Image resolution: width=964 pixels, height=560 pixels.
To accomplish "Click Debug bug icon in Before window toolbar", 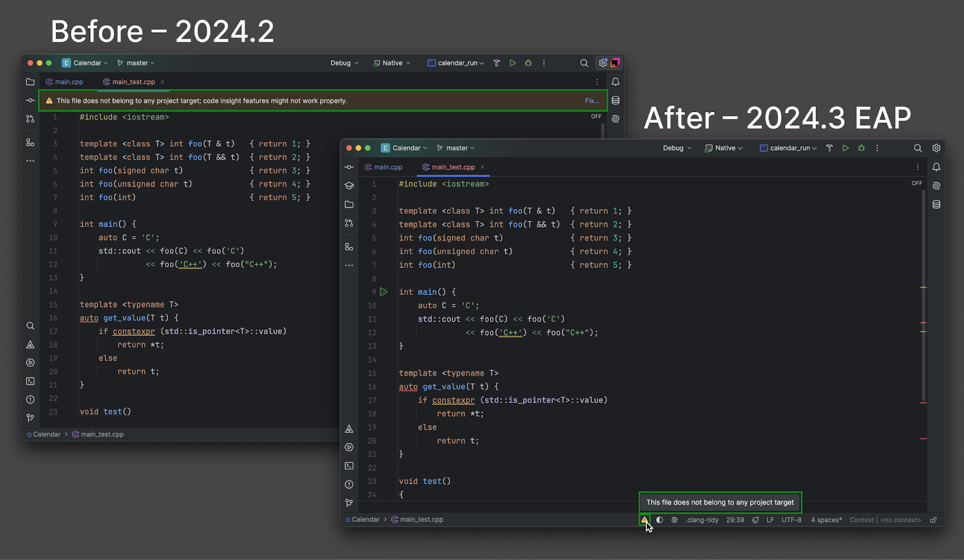I will [528, 63].
